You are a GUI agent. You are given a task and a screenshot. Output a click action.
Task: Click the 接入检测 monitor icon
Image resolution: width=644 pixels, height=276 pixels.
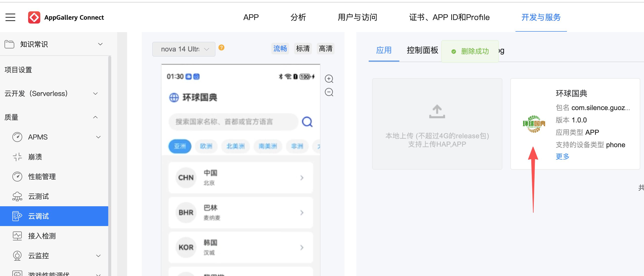(17, 236)
